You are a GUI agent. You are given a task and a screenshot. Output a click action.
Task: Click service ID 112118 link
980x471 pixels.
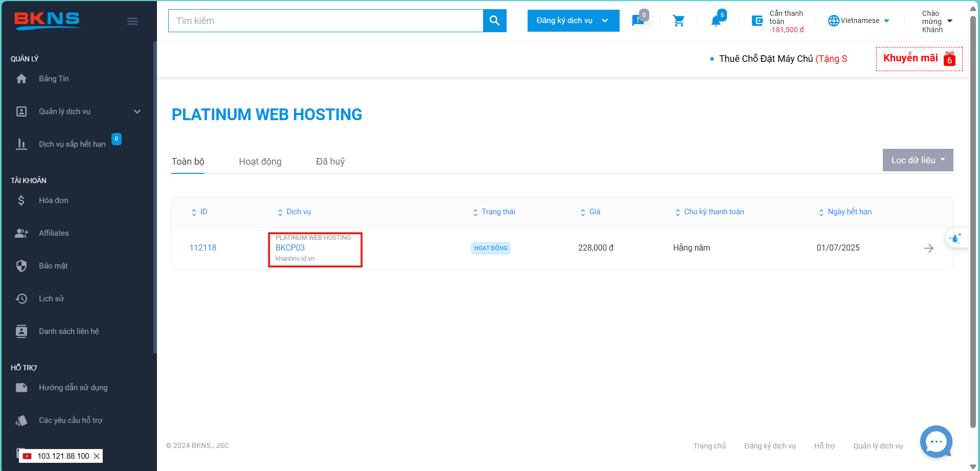(203, 248)
